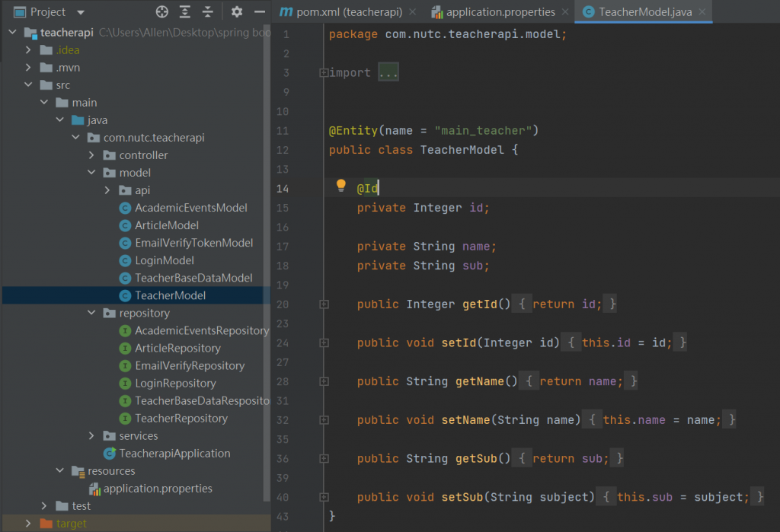Click the TeacherapiApplication runnable class icon
This screenshot has width=780, height=532.
tap(110, 454)
